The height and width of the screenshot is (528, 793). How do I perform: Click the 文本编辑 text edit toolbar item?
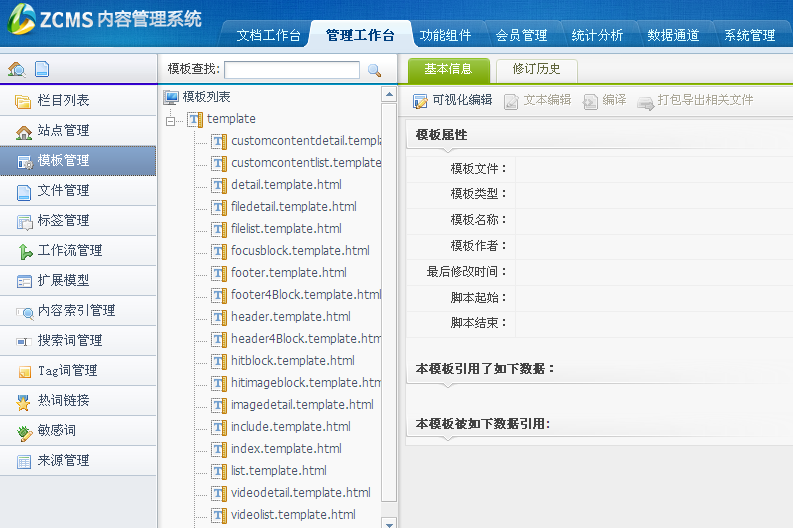(537, 101)
